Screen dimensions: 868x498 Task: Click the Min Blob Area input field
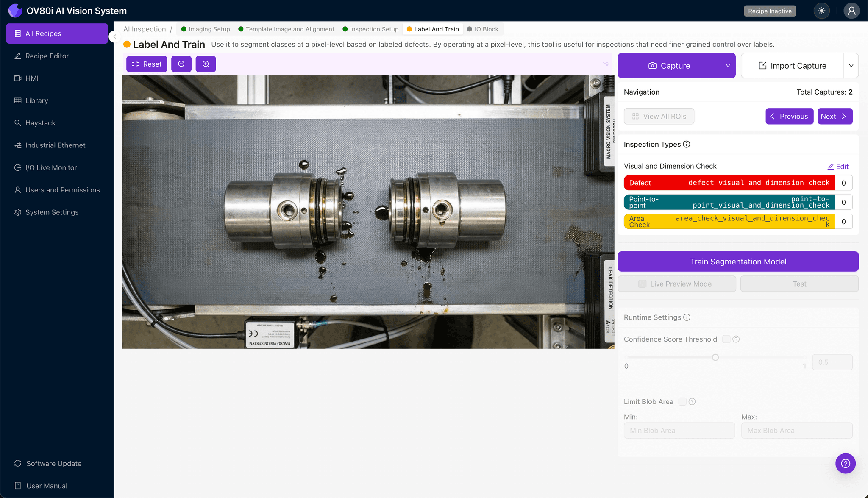tap(679, 430)
